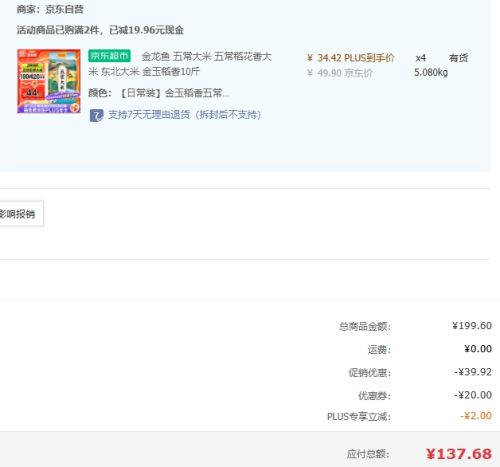Click the 有货 stock status
Viewport: 500px width, 467px height.
point(458,58)
